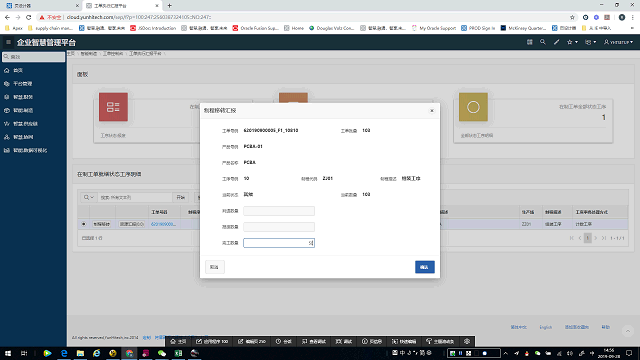Click the first action button in table row
The image size is (640, 360).
(101, 224)
